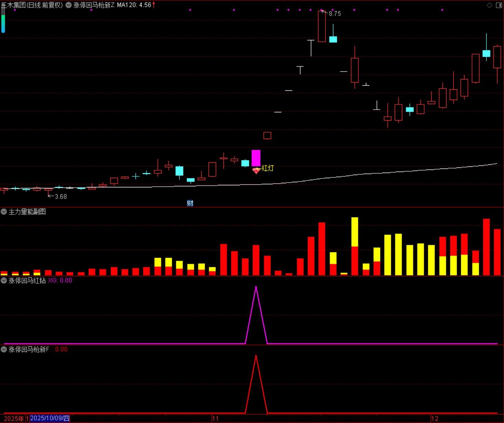
Task: Click the yellow 红灯 signal label
Action: pos(268,168)
